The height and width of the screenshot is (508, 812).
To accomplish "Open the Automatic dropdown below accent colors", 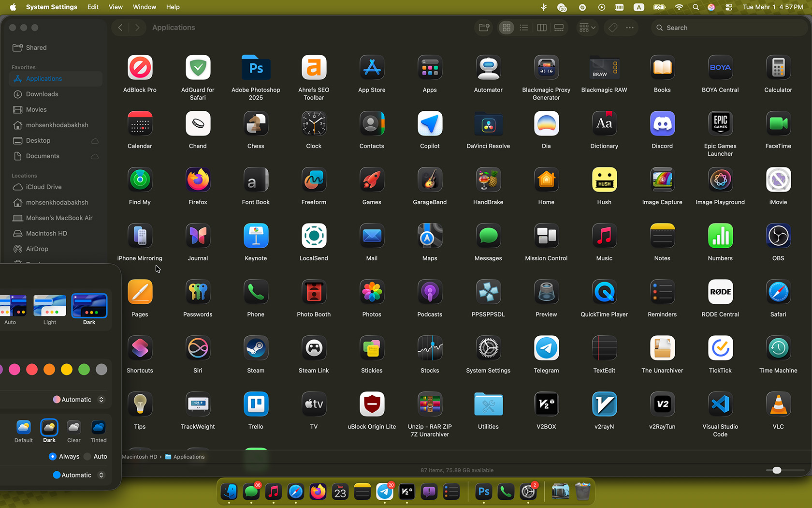I will coord(79,400).
